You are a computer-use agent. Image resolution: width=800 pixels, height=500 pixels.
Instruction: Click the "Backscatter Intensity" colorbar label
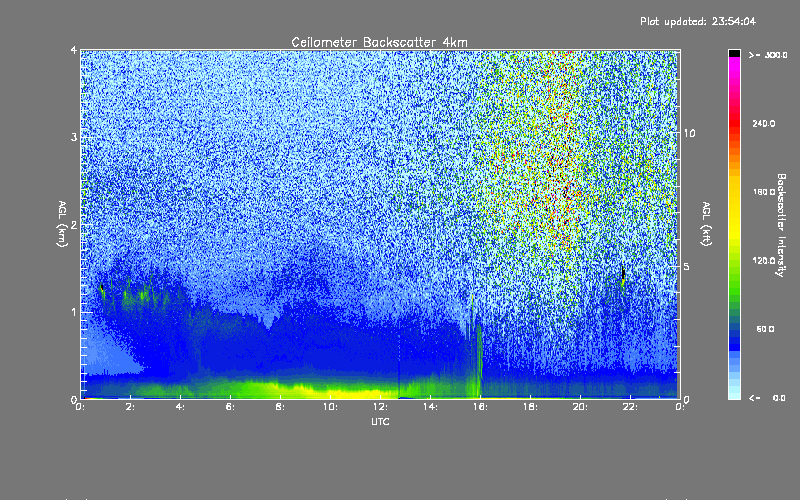781,225
